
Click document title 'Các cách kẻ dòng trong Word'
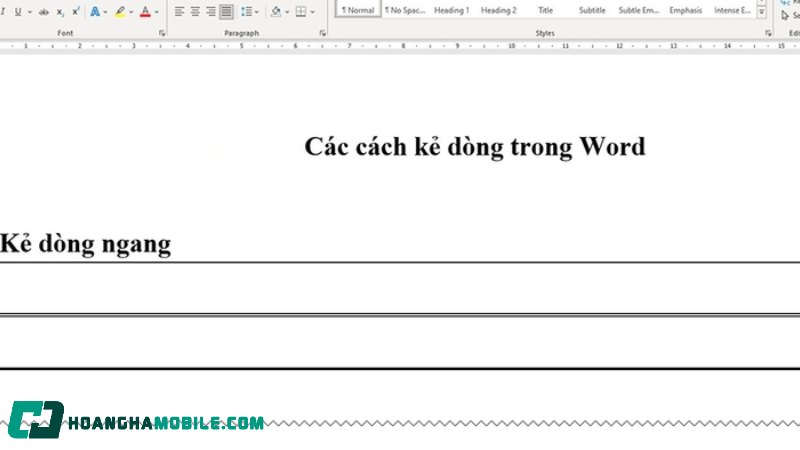point(475,147)
